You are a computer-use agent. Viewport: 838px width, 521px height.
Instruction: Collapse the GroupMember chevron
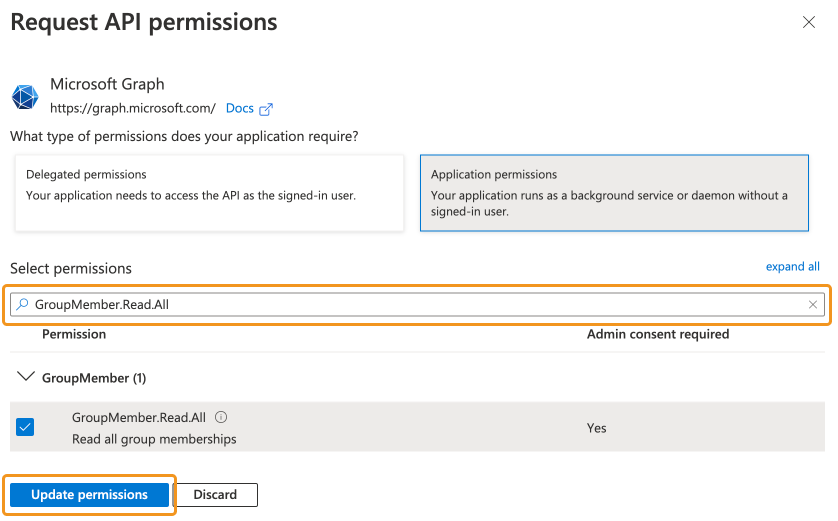(26, 377)
